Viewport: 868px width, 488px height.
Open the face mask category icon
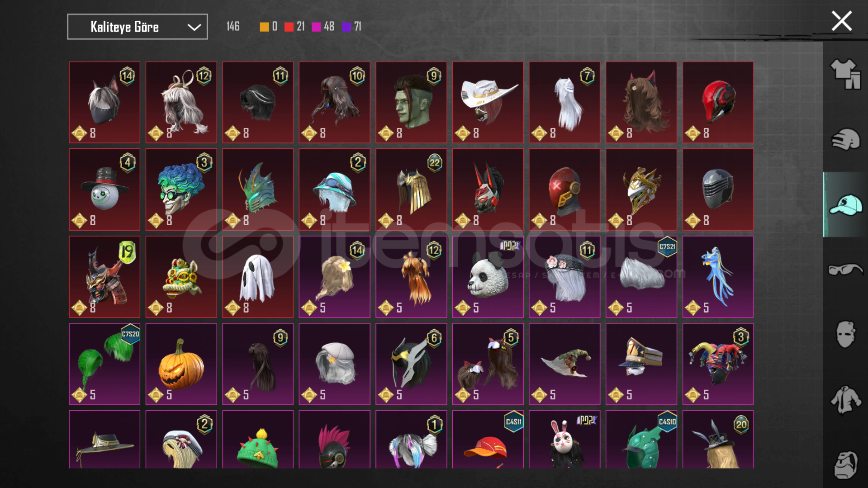tap(845, 335)
